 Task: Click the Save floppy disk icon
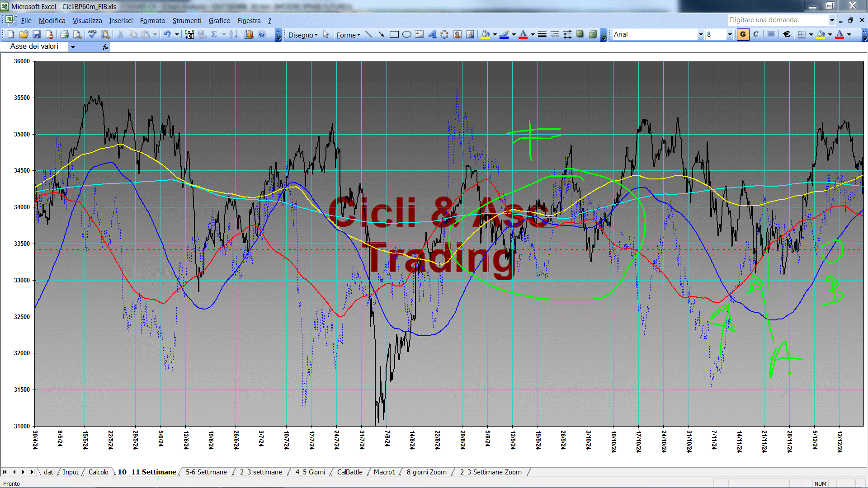point(37,34)
